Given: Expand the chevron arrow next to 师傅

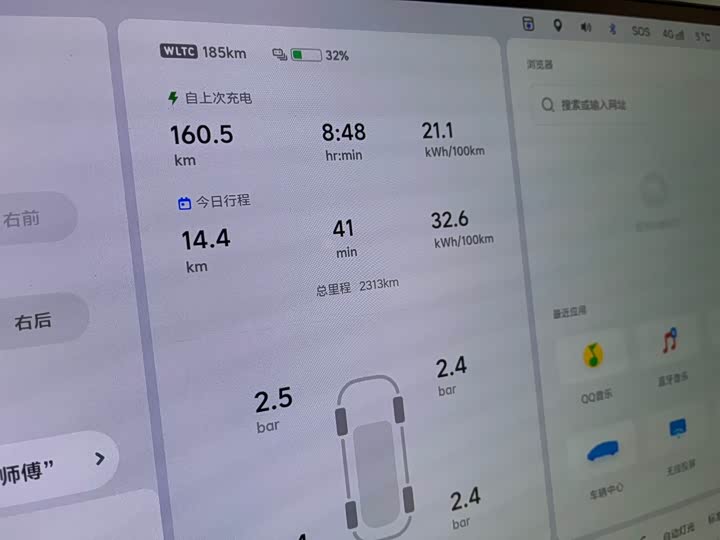Looking at the screenshot, I should (x=99, y=459).
